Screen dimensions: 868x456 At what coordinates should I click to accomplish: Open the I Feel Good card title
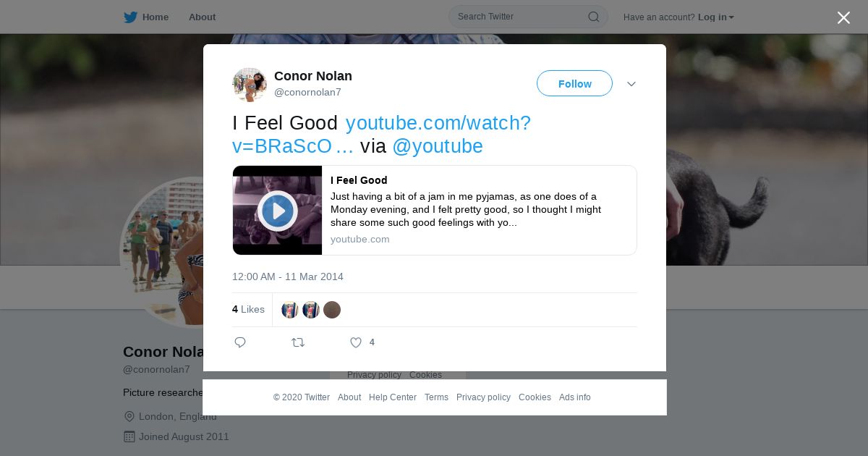pyautogui.click(x=359, y=180)
